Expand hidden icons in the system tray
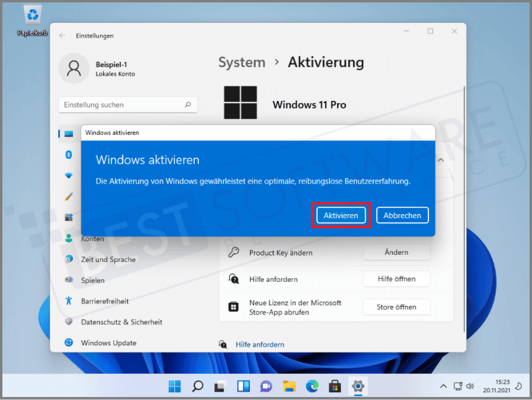Screen dimensions: 532x400 click(x=443, y=387)
